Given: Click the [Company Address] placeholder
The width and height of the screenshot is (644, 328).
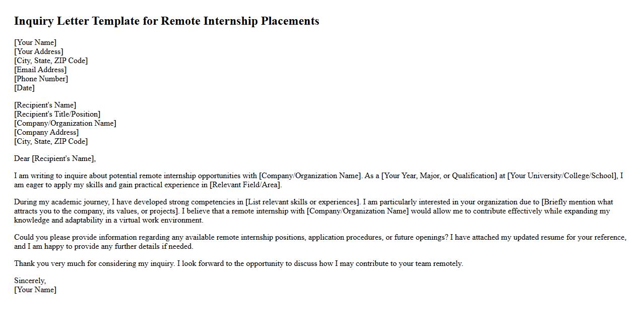Looking at the screenshot, I should pos(46,132).
